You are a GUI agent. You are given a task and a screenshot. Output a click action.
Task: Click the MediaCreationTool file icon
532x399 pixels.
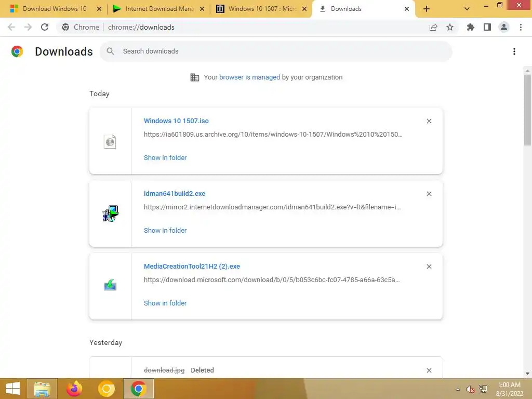click(110, 285)
